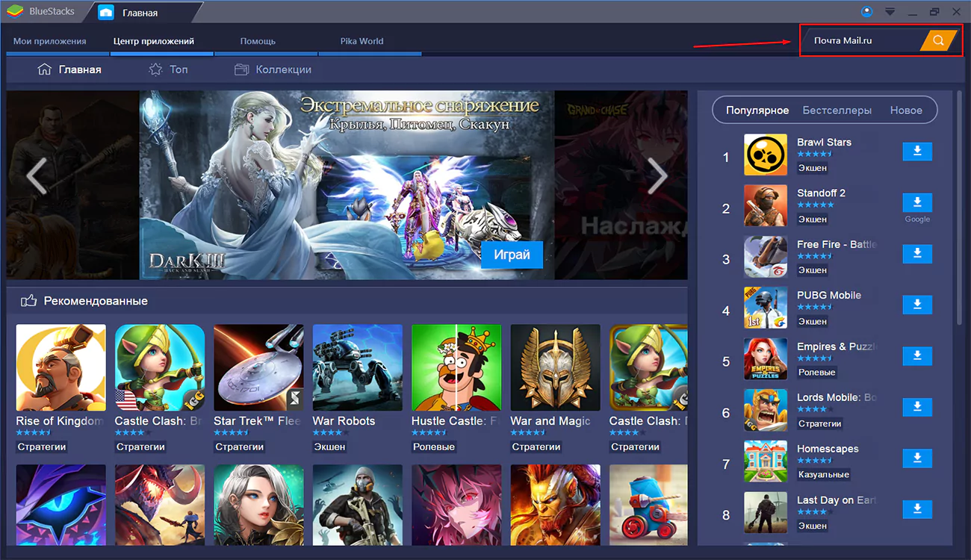The width and height of the screenshot is (971, 560).
Task: Click the Стратегии tag under Rise of Kingdoms
Action: pos(42,447)
